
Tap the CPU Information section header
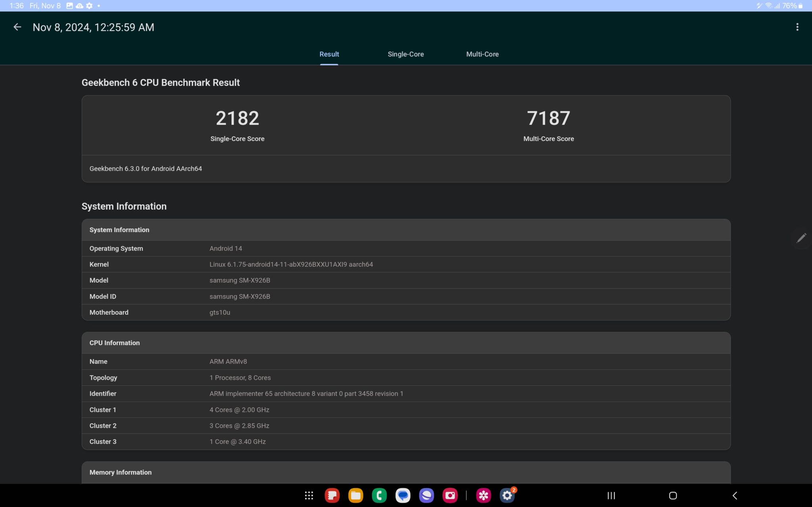[x=406, y=343]
